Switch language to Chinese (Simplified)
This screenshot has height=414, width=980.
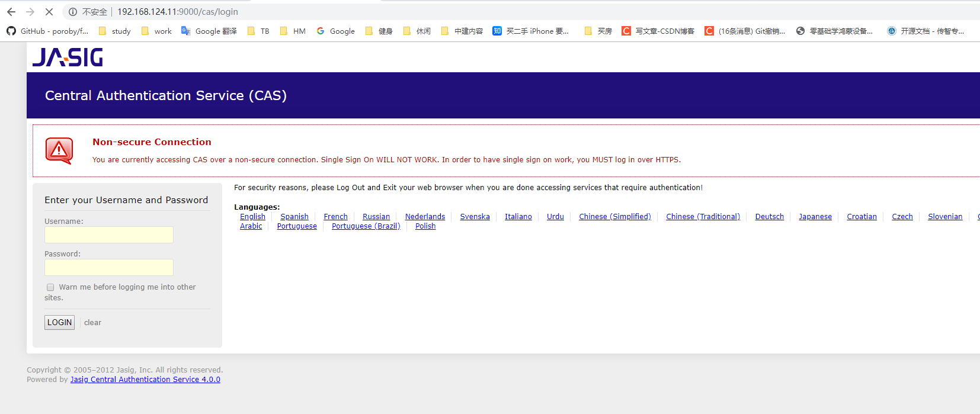(x=615, y=217)
